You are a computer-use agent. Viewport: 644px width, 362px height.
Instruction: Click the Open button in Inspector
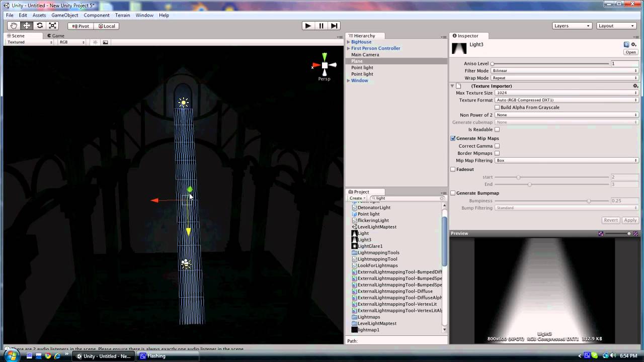click(x=630, y=52)
